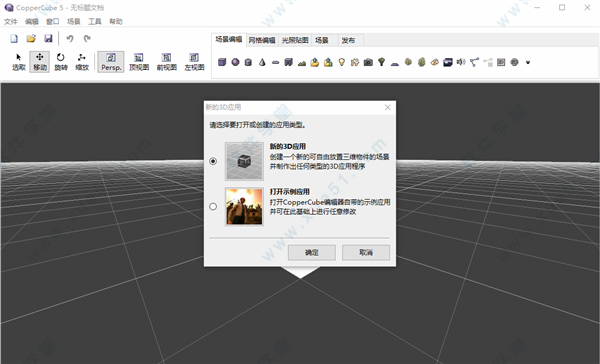Open the 场景 menu in the menu bar
The width and height of the screenshot is (600, 364).
pyautogui.click(x=74, y=21)
